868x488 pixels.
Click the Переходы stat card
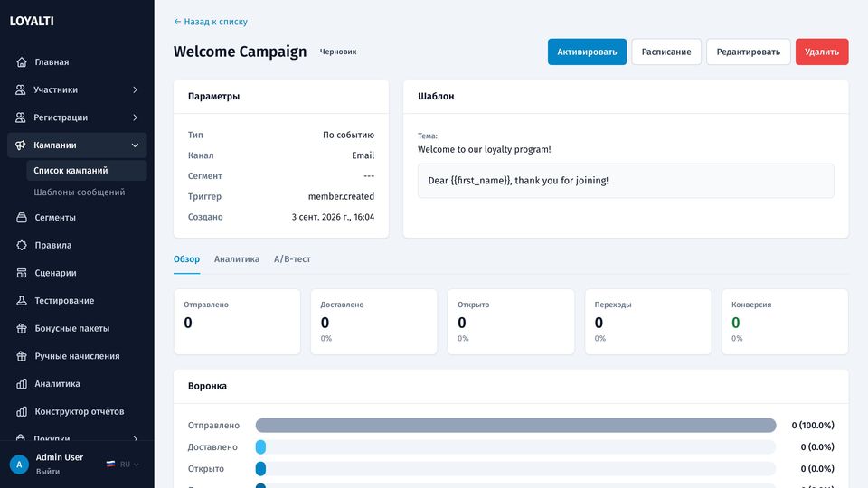click(648, 322)
